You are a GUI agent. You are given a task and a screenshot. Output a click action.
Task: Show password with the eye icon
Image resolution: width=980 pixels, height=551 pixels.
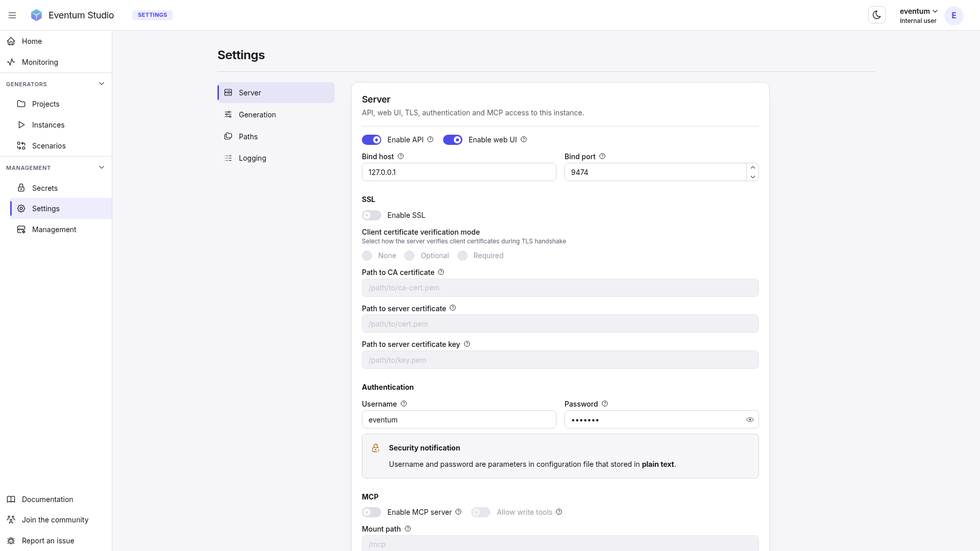(x=750, y=420)
